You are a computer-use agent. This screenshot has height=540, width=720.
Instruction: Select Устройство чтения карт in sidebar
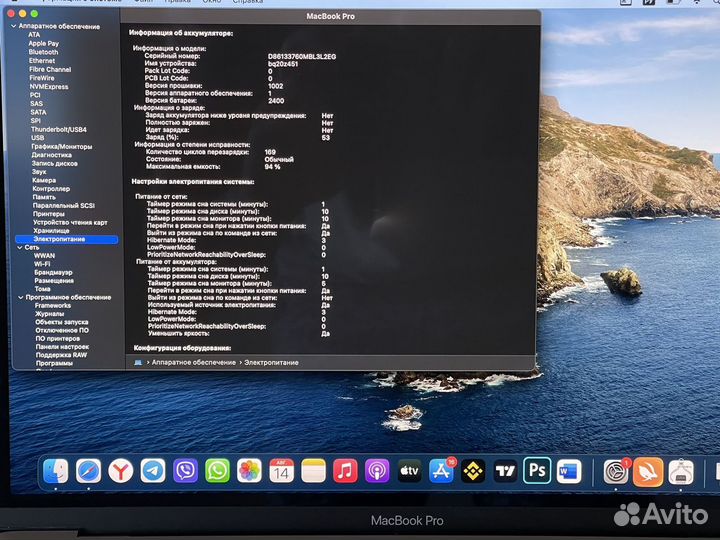70,223
